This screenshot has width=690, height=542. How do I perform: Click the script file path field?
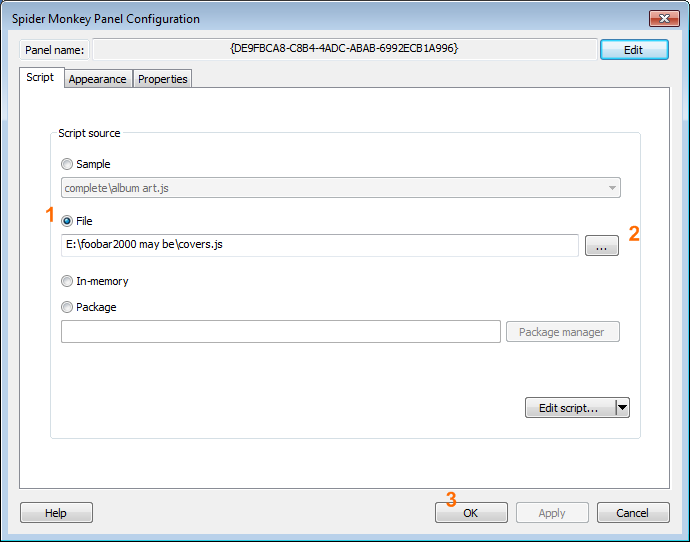click(x=319, y=245)
